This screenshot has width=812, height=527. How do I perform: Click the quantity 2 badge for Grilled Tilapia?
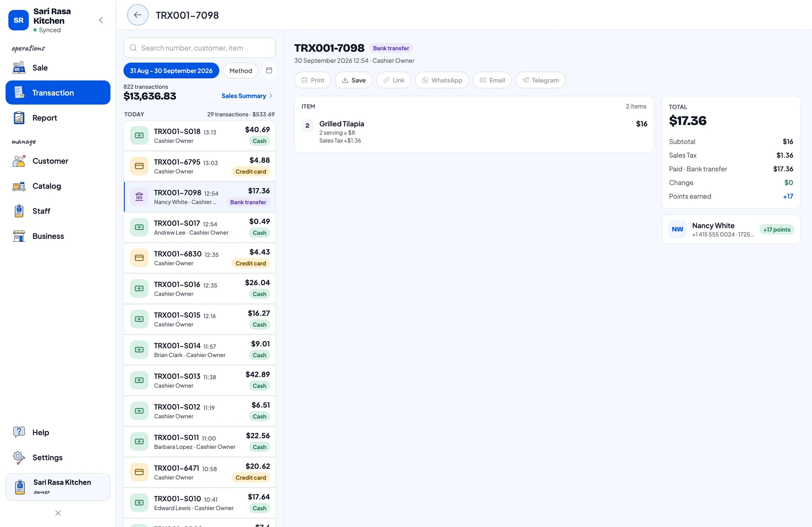[x=307, y=125]
